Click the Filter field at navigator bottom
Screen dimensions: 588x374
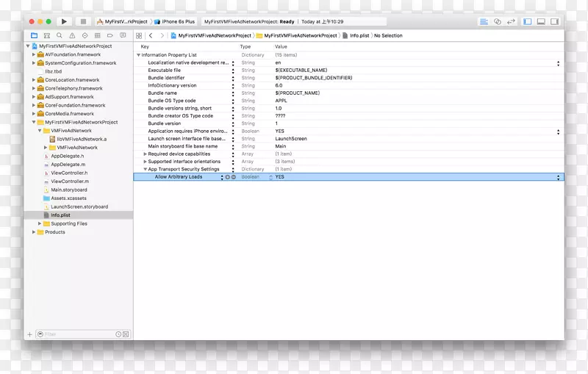point(73,334)
